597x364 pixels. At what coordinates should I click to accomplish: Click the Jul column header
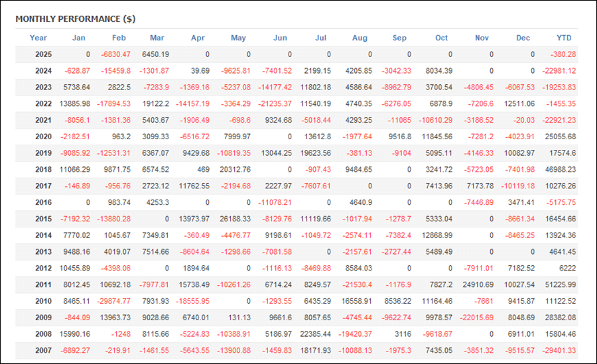pos(320,38)
